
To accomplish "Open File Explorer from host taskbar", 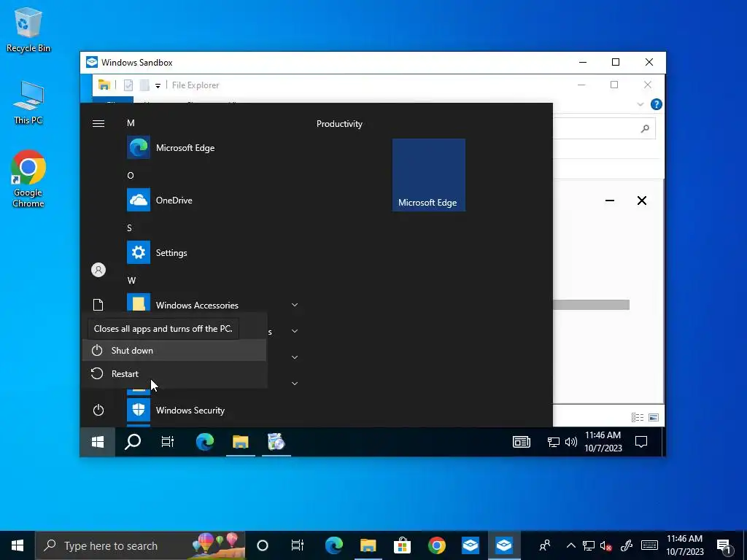I will (368, 545).
